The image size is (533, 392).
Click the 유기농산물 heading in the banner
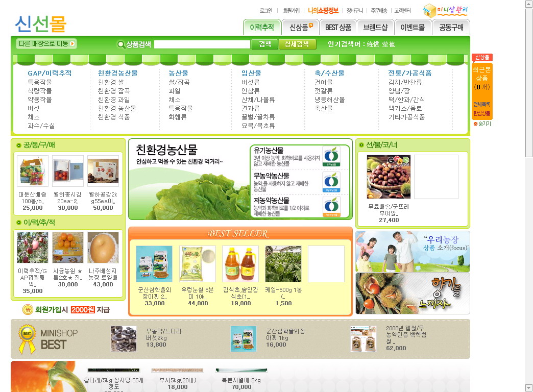[x=269, y=150]
